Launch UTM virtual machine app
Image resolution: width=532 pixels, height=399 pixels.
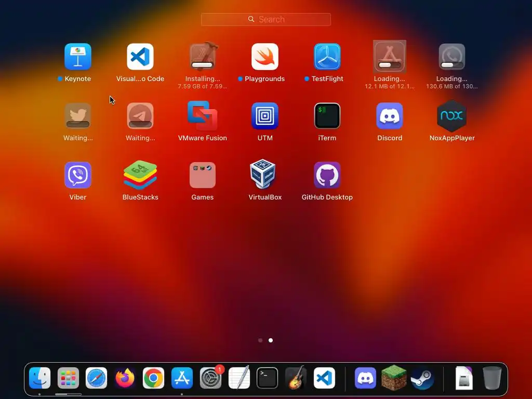coord(265,116)
